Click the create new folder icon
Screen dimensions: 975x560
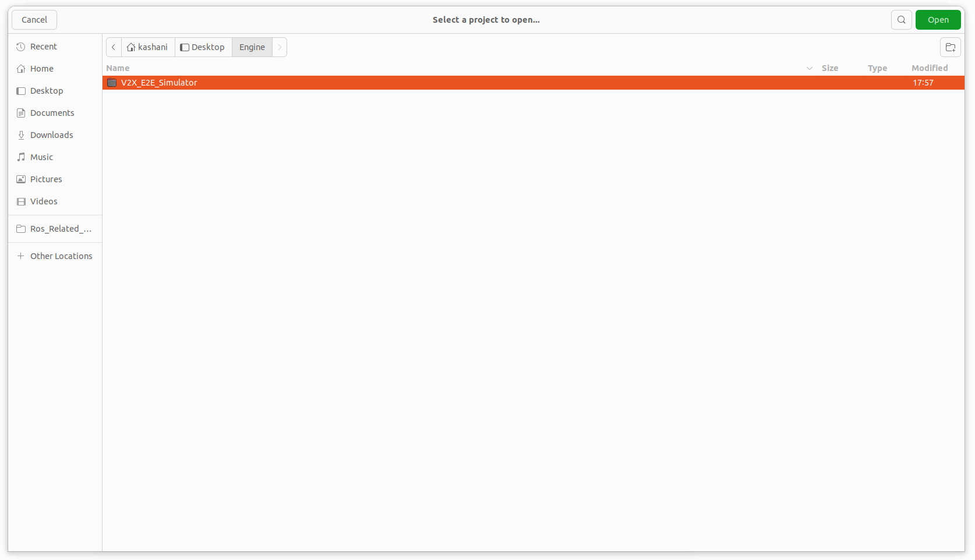(950, 47)
